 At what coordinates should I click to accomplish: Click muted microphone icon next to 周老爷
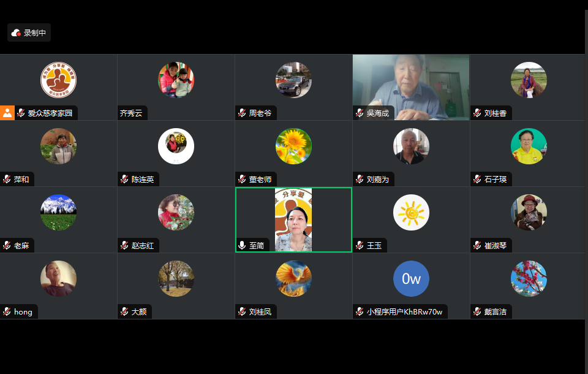243,113
